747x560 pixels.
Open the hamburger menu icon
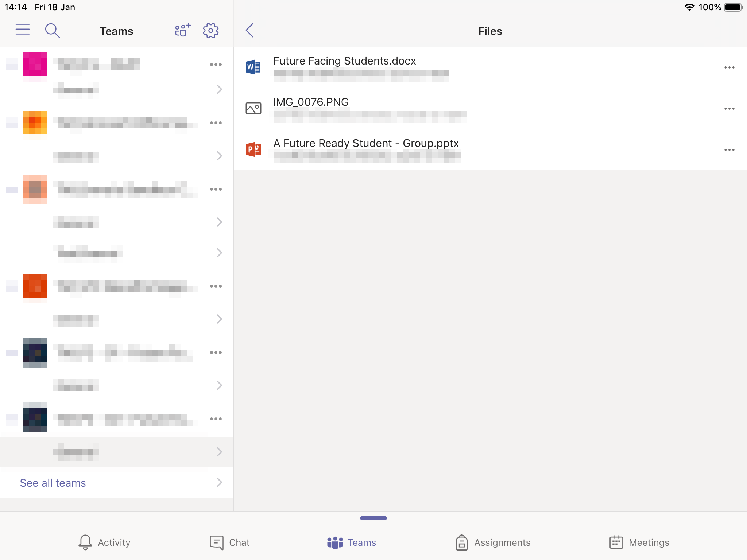(x=23, y=30)
